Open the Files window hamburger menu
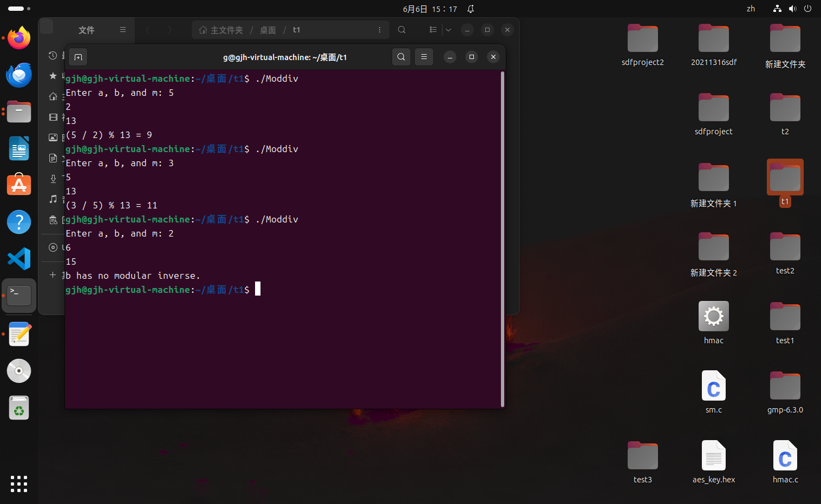 tap(123, 30)
